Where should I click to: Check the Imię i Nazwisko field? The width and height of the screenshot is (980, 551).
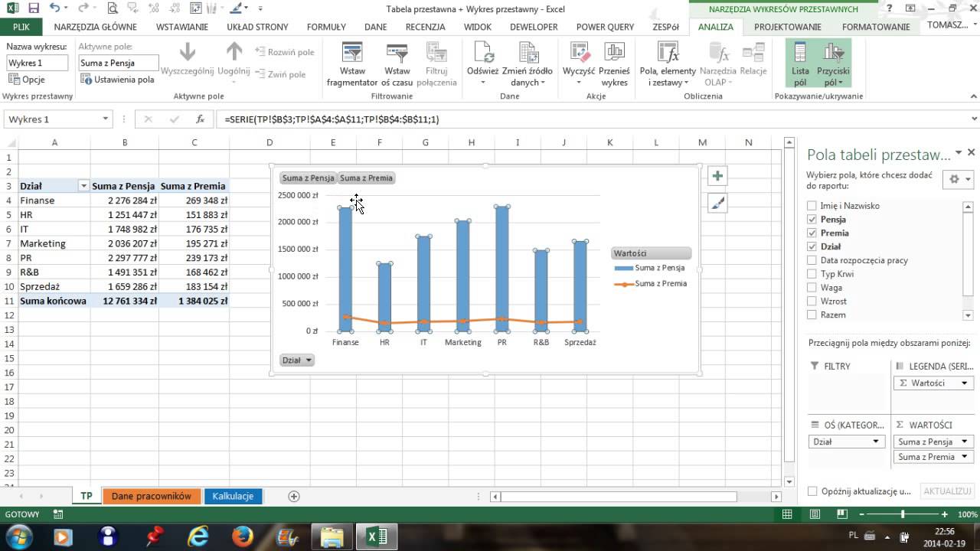[x=812, y=206]
